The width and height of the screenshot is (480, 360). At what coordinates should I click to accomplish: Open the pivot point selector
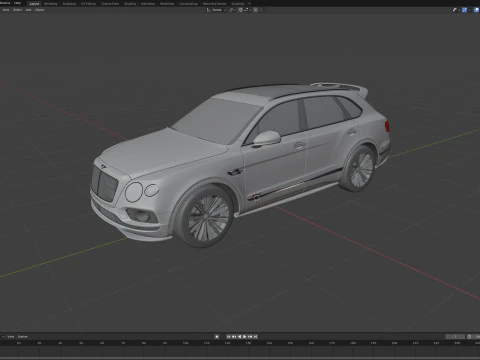point(232,10)
